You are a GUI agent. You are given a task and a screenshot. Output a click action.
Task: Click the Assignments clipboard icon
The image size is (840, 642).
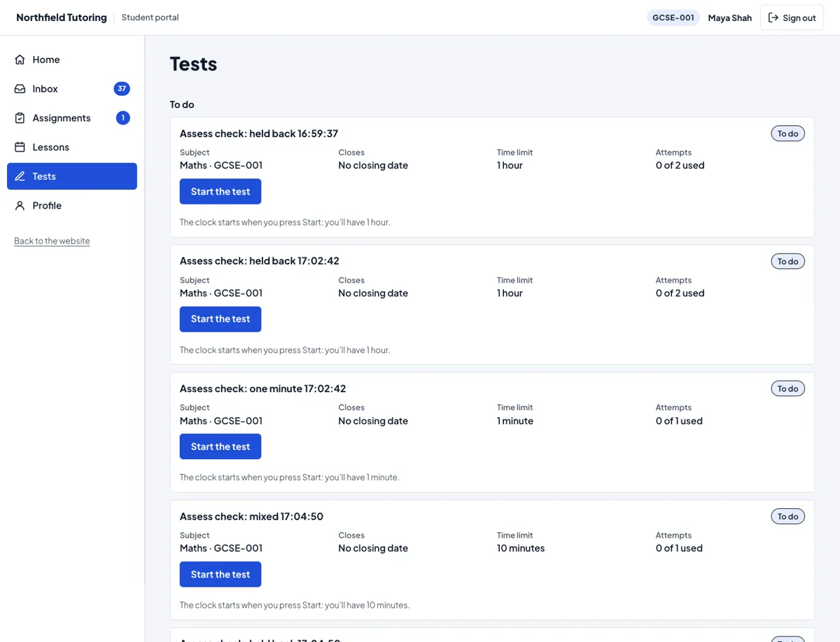20,118
